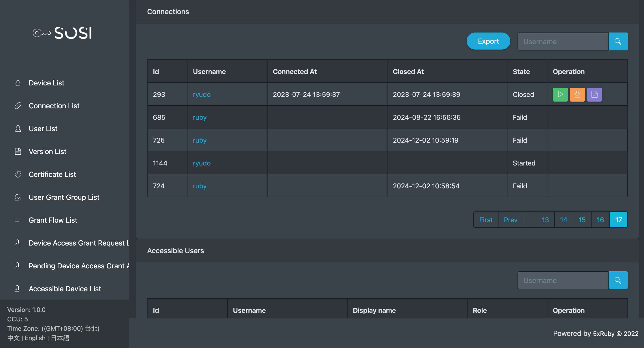Click the green play button for connection 293
Image resolution: width=644 pixels, height=348 pixels.
(560, 94)
